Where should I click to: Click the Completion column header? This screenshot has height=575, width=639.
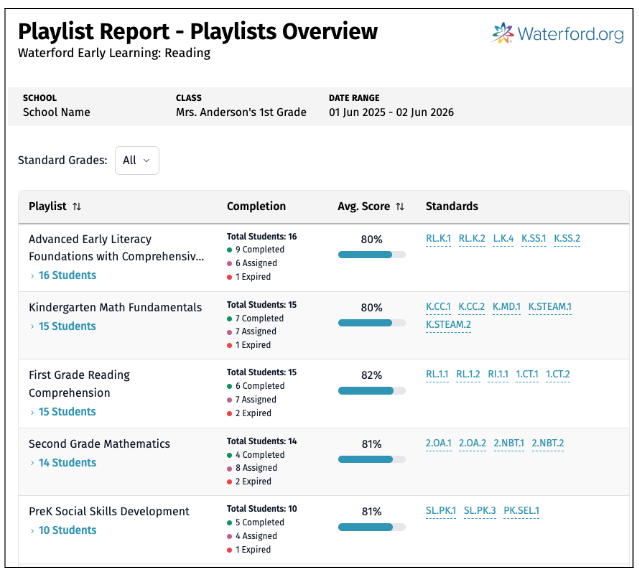256,207
